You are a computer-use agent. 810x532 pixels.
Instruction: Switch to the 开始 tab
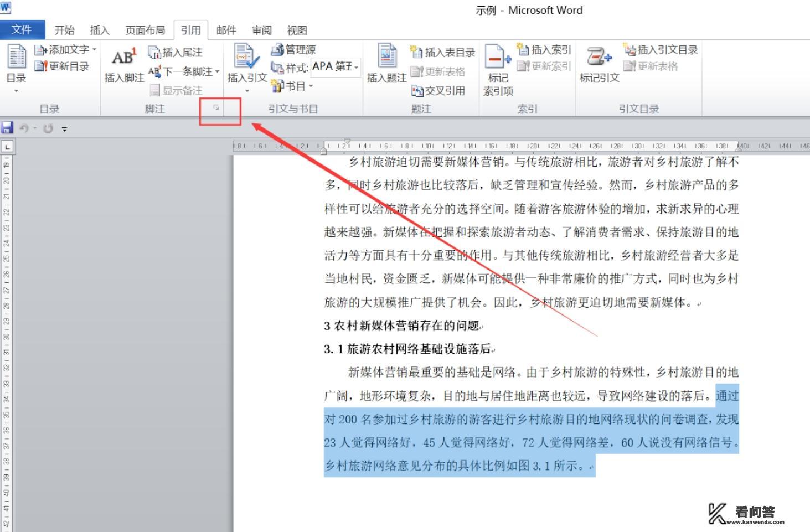point(64,30)
